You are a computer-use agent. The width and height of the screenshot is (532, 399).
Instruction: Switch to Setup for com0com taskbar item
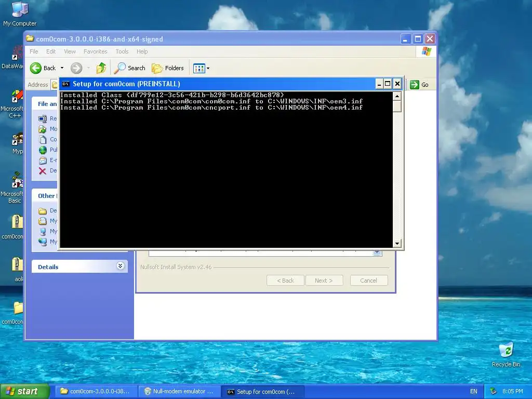(262, 392)
